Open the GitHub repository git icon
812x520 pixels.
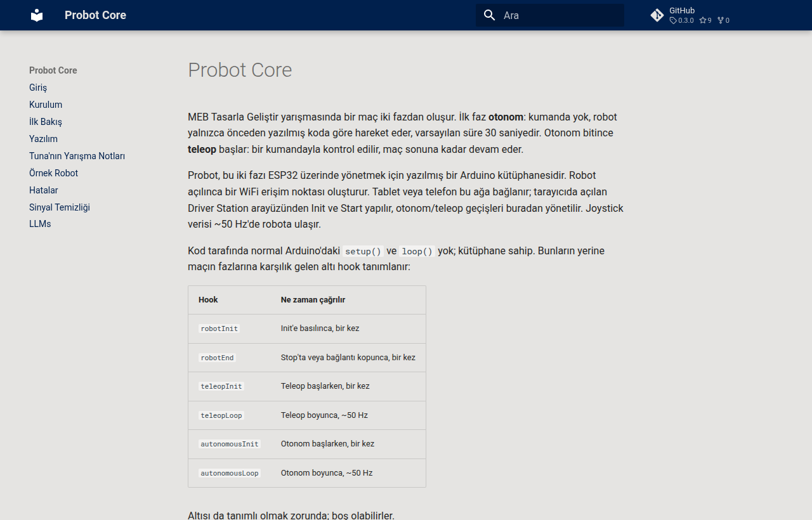[657, 15]
